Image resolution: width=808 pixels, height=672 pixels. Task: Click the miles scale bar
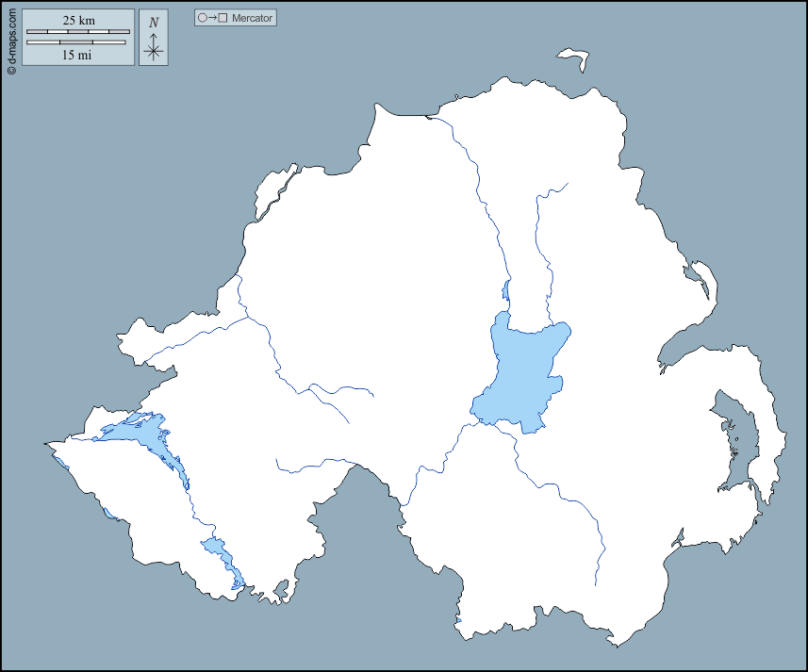click(76, 42)
